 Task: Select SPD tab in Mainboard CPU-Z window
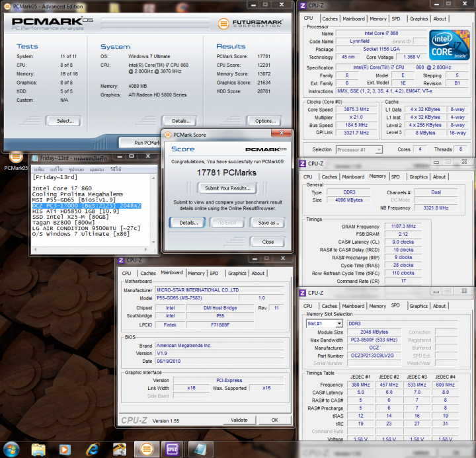[x=214, y=273]
